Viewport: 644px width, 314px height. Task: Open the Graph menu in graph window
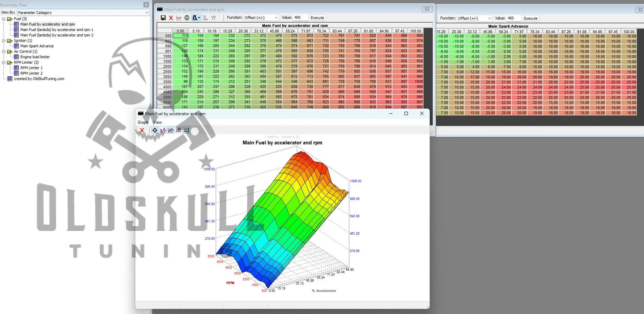143,122
